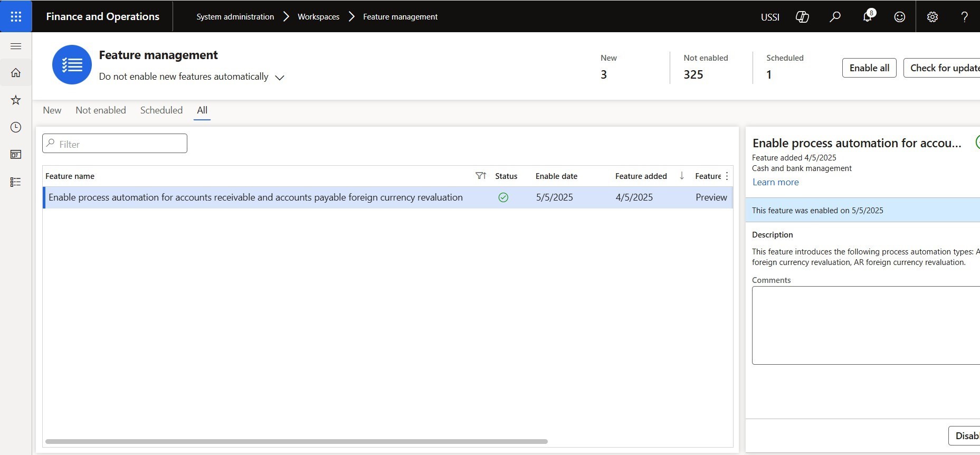This screenshot has width=980, height=455.
Task: Go to Home in the sidebar
Action: (16, 73)
